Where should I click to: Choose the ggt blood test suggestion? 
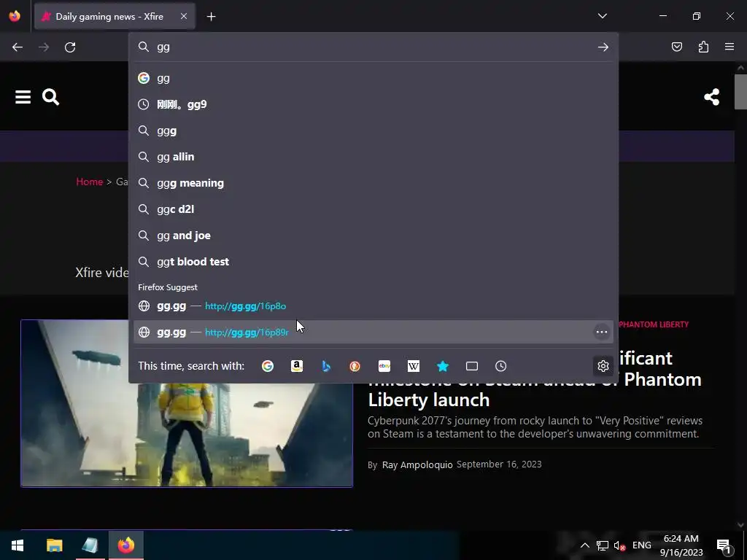[x=373, y=262]
